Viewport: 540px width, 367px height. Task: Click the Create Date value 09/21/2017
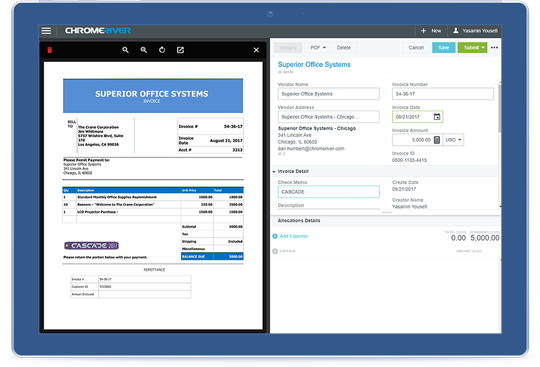404,189
